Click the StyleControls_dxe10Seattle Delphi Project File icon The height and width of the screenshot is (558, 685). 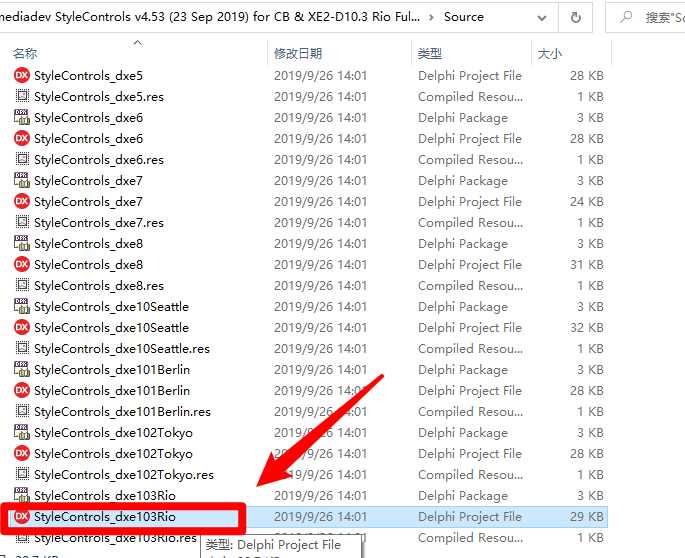22,327
